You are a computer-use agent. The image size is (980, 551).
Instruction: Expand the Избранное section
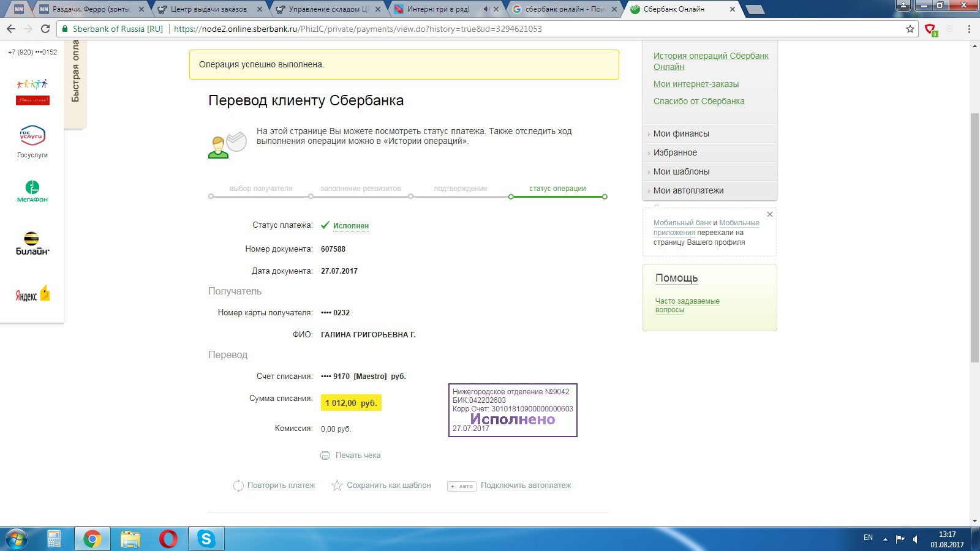point(675,152)
